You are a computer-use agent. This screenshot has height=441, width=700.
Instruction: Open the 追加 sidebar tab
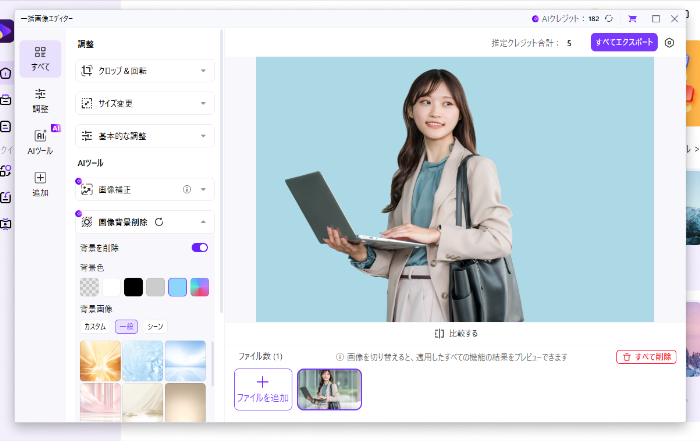click(40, 184)
